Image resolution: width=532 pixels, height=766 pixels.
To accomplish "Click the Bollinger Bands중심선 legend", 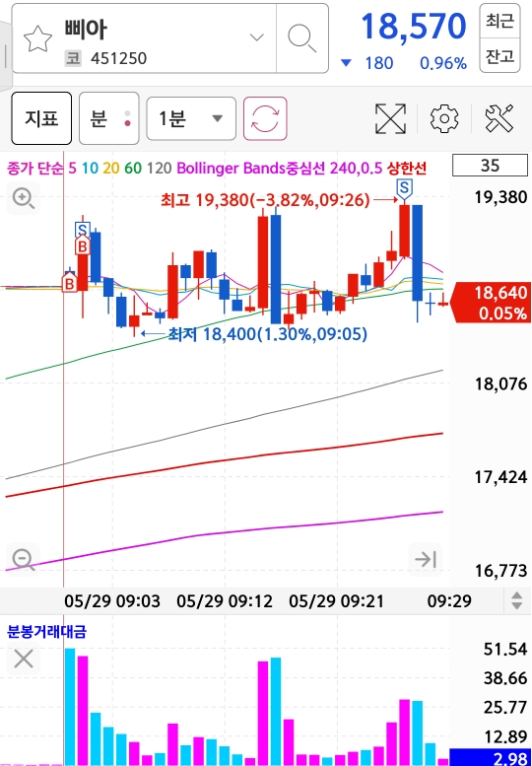I will point(251,169).
